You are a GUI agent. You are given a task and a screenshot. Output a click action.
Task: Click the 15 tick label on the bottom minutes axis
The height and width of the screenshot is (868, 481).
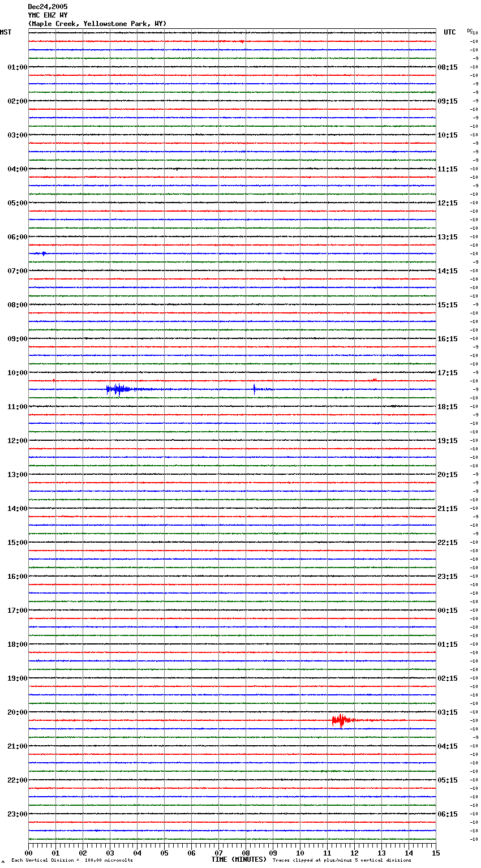(x=436, y=853)
